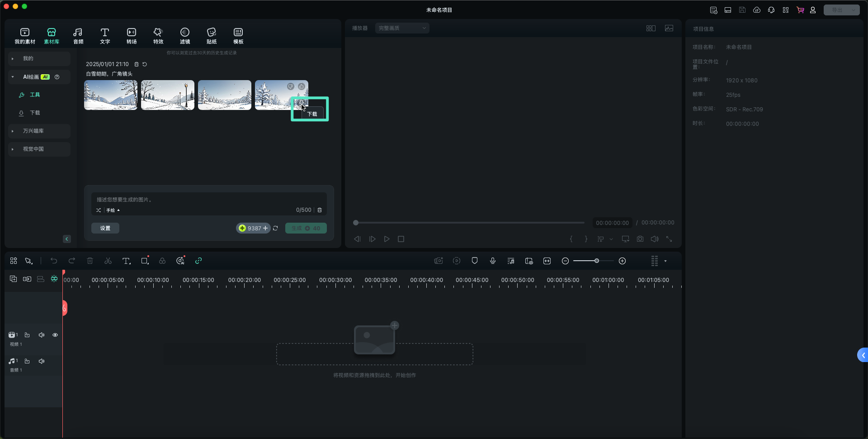868x439 pixels.
Task: Click the timeline zoom slider handle
Action: tap(597, 261)
